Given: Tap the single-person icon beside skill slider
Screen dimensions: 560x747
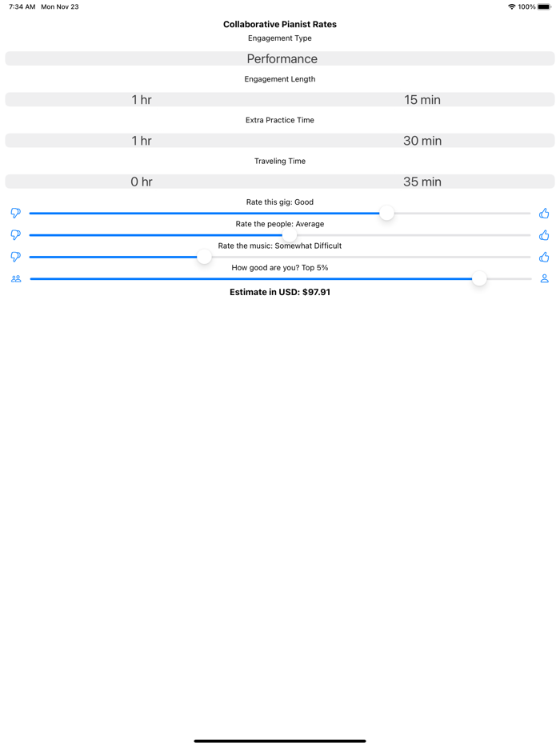Looking at the screenshot, I should [544, 279].
